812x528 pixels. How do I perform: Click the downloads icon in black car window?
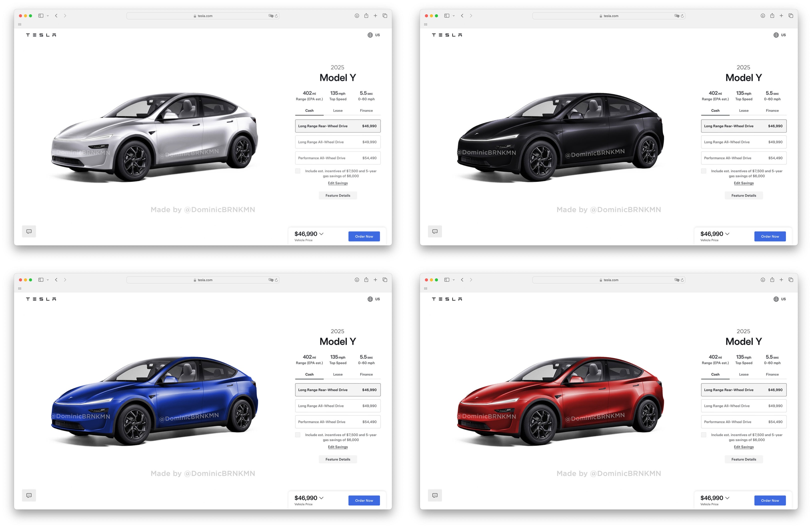click(x=763, y=16)
